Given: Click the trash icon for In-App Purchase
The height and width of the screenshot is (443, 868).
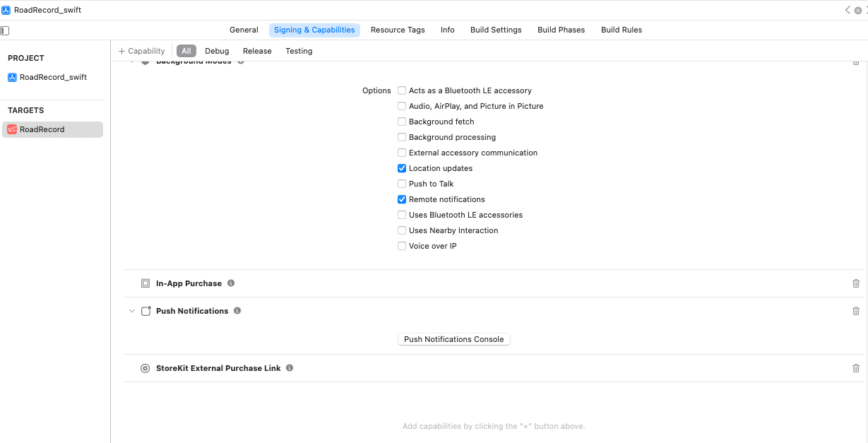Looking at the screenshot, I should coord(856,283).
